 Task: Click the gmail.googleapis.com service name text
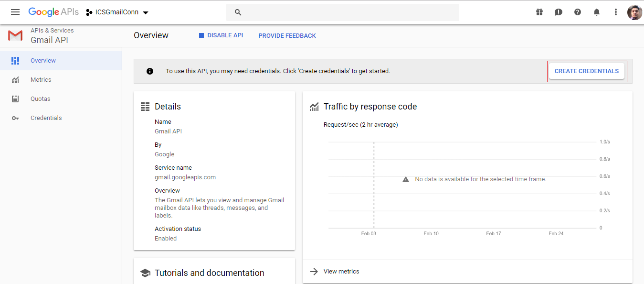(x=185, y=177)
